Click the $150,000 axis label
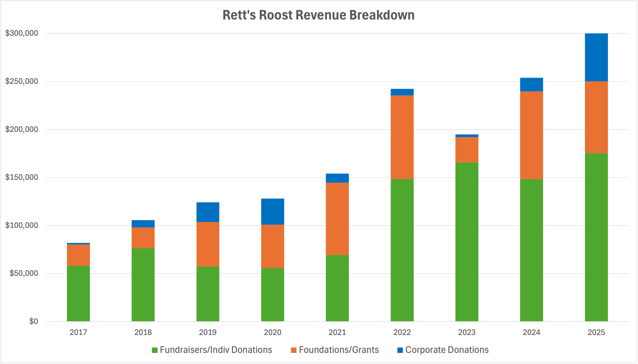This screenshot has width=638, height=364. click(x=22, y=177)
